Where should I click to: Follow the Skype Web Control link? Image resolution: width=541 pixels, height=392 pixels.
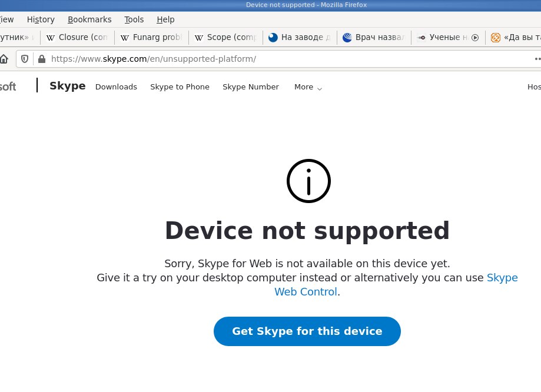point(306,292)
